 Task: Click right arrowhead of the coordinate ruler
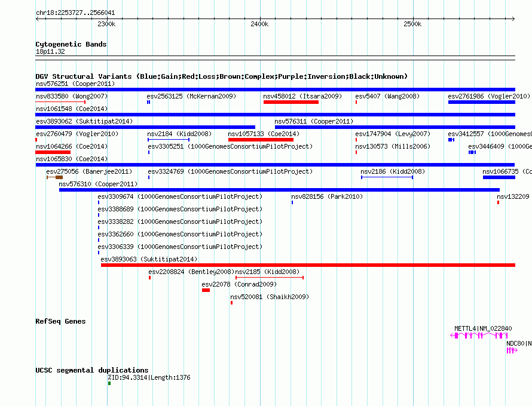point(513,19)
